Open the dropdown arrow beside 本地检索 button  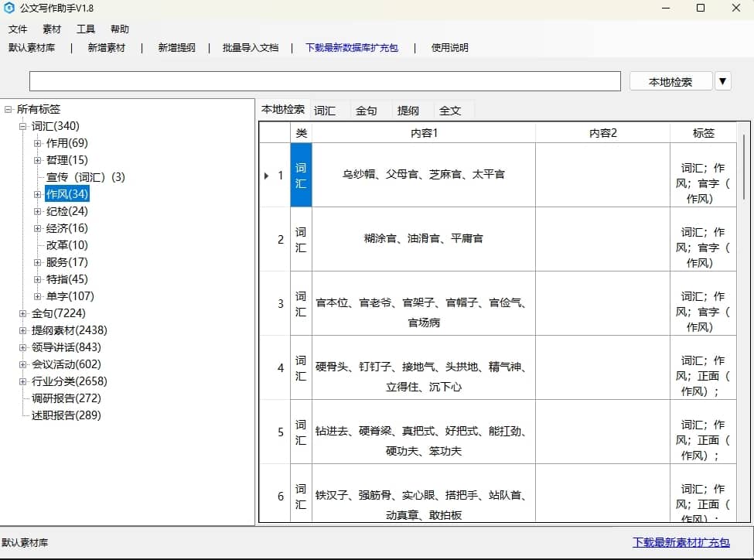(x=723, y=81)
